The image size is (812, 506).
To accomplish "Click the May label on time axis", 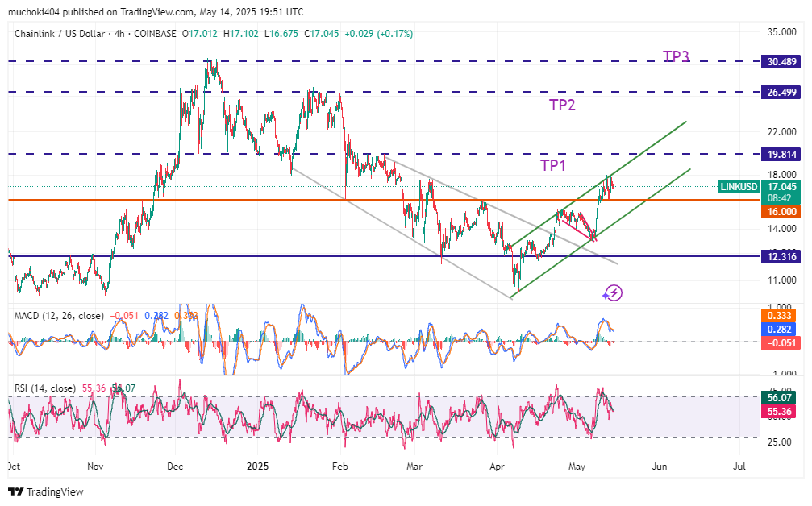I will tap(577, 466).
